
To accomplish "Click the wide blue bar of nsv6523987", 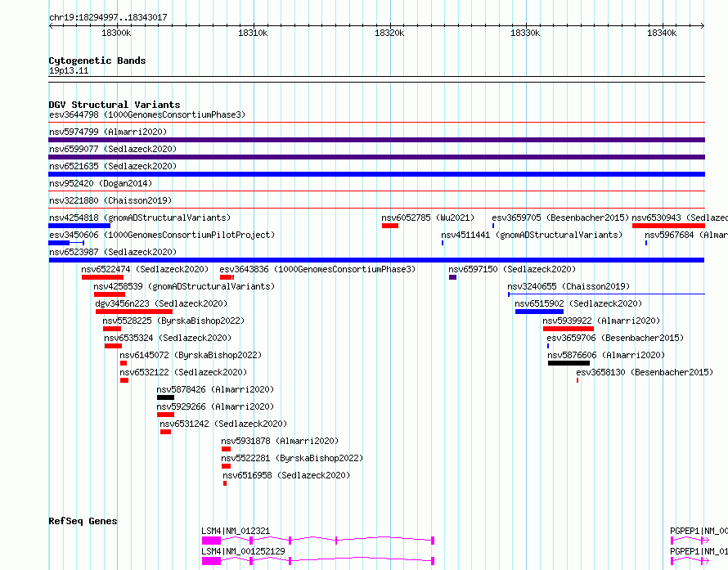I will (x=376, y=260).
